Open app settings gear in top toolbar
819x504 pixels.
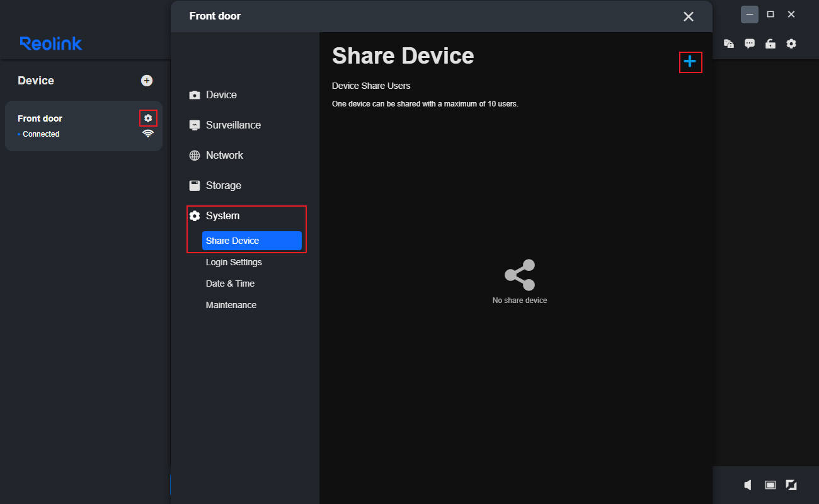pos(791,44)
